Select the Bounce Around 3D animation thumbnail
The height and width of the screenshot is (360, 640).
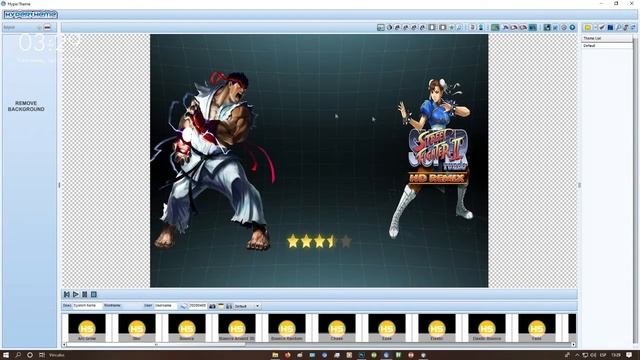[x=237, y=328]
